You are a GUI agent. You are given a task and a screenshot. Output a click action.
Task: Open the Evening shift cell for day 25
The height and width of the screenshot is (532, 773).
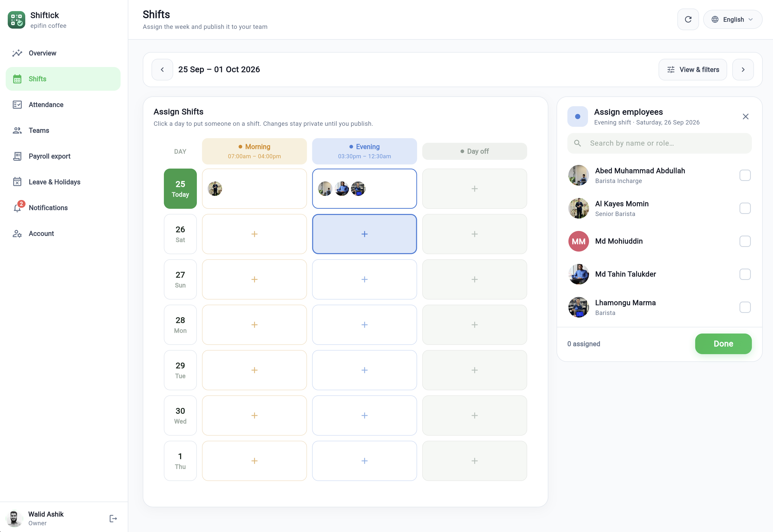pos(365,189)
